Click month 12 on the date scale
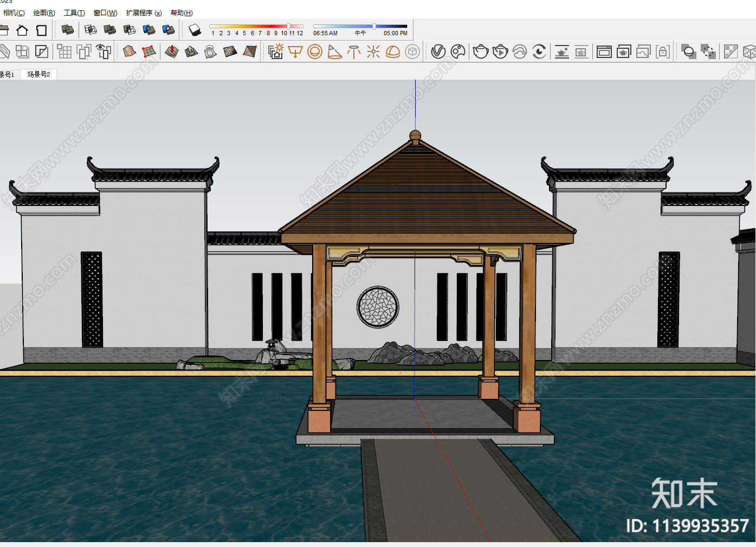Screen dimensions: 756x547 point(300,34)
